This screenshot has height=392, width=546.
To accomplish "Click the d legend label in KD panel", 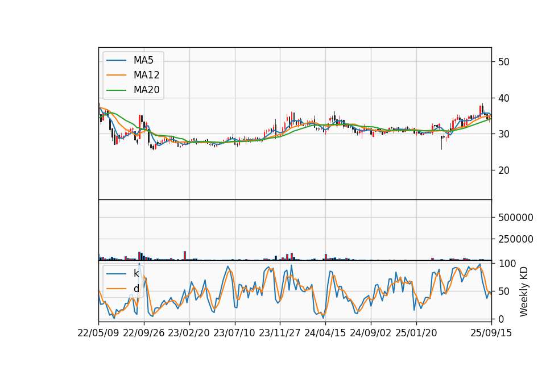I will pos(136,289).
